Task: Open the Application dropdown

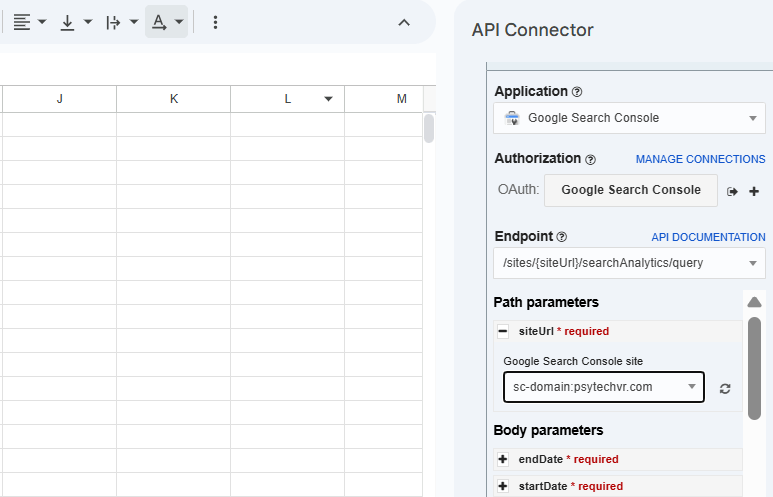Action: click(x=629, y=118)
